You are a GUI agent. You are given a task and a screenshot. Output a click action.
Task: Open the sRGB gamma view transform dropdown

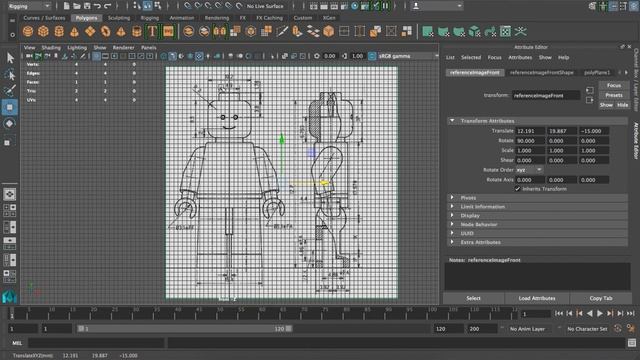point(408,56)
